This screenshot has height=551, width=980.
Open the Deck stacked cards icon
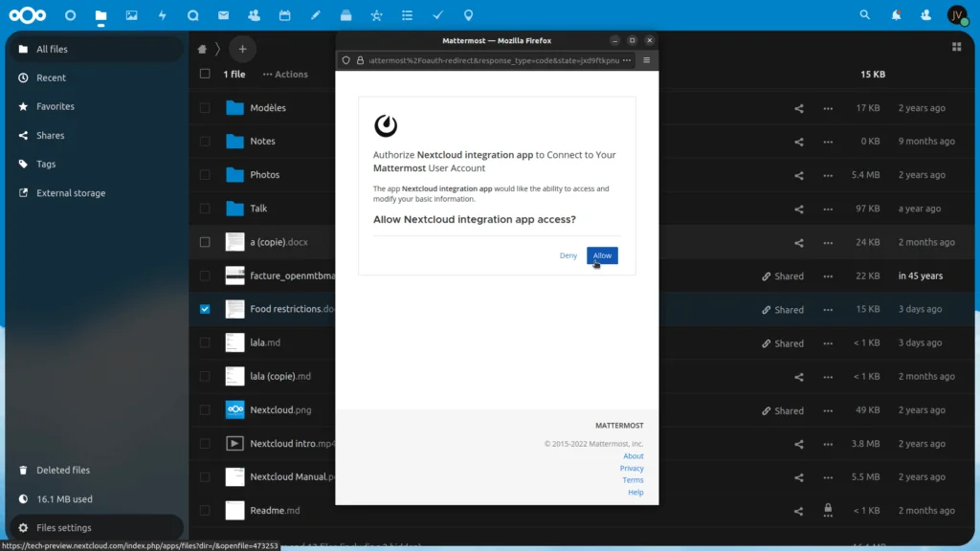coord(345,15)
